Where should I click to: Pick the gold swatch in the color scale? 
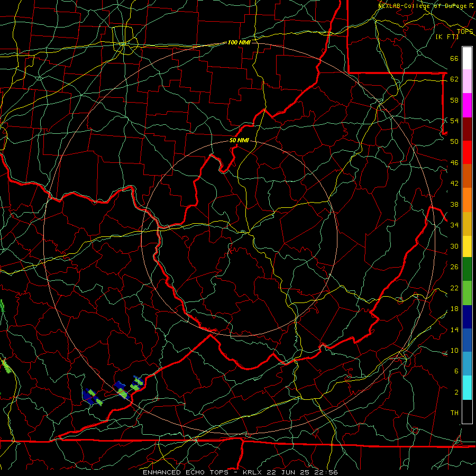pos(467,224)
